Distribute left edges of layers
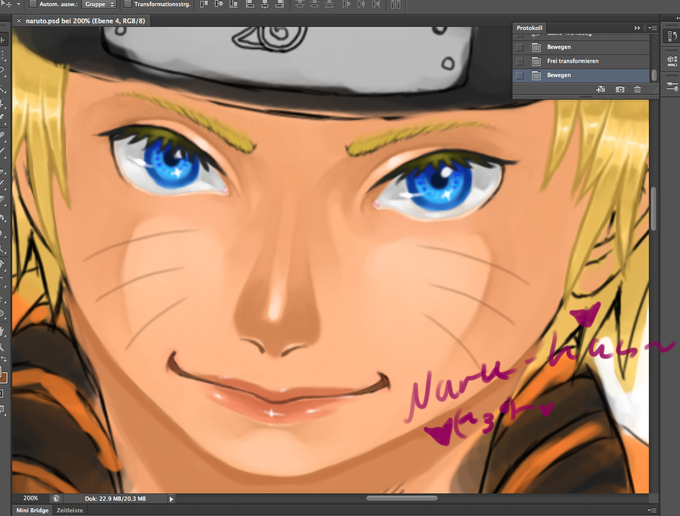Viewport: 680px width, 516px height. coord(346,4)
